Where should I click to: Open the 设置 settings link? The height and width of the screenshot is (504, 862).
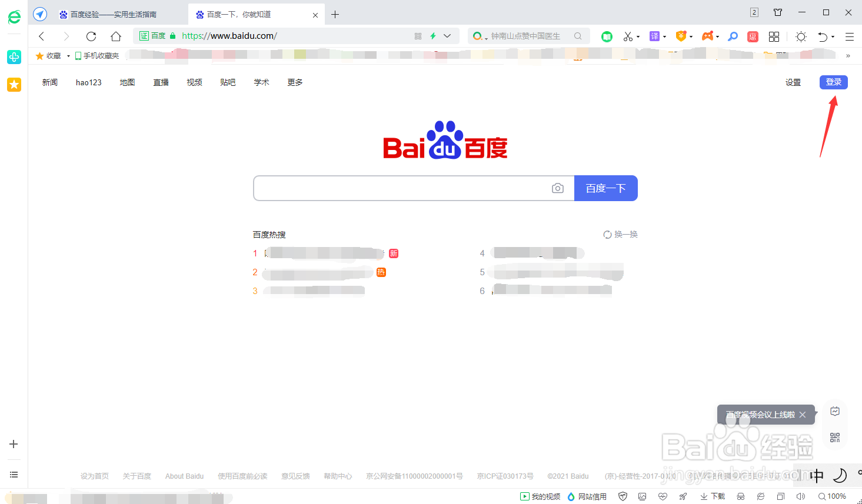[793, 82]
